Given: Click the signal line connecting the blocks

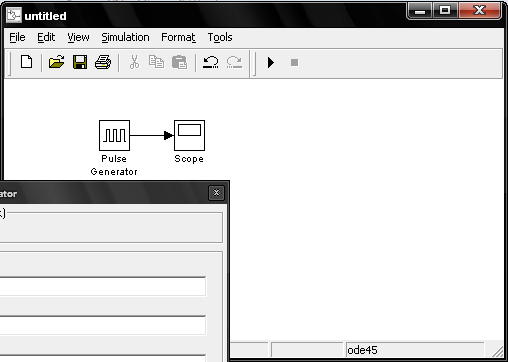Looking at the screenshot, I should [x=152, y=135].
